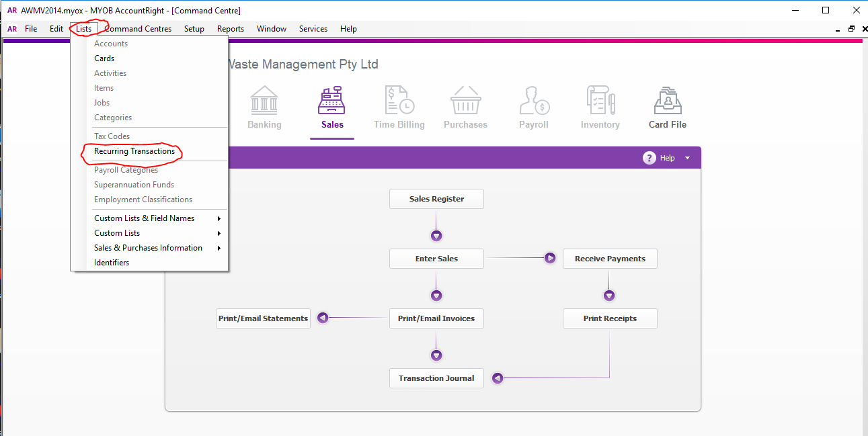868x436 pixels.
Task: Click the Receive Payments button
Action: 610,259
